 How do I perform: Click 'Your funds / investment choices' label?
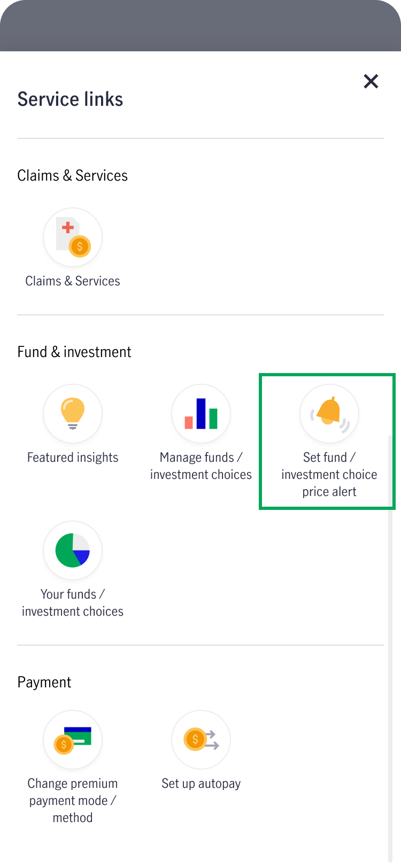click(73, 603)
